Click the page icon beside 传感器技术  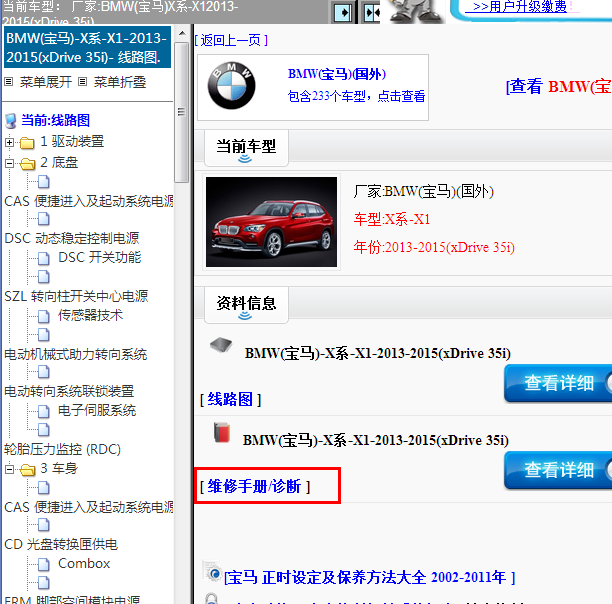(44, 316)
